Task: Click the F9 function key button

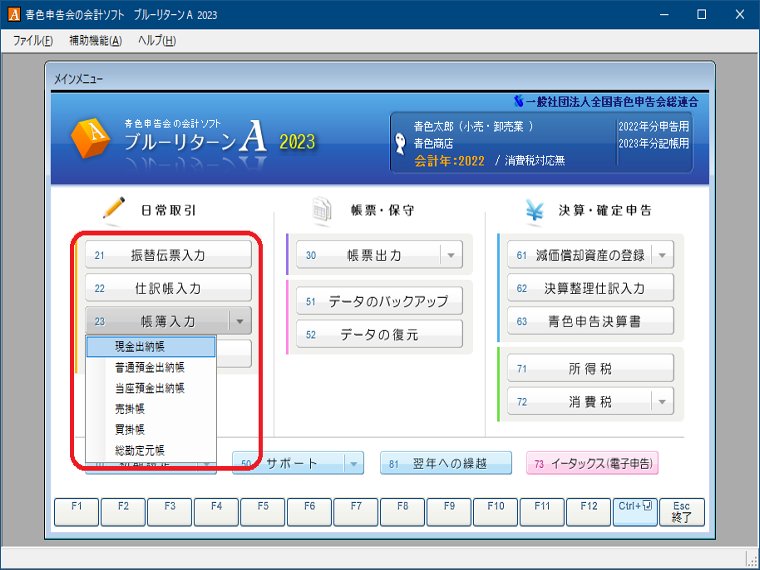Action: click(x=449, y=512)
